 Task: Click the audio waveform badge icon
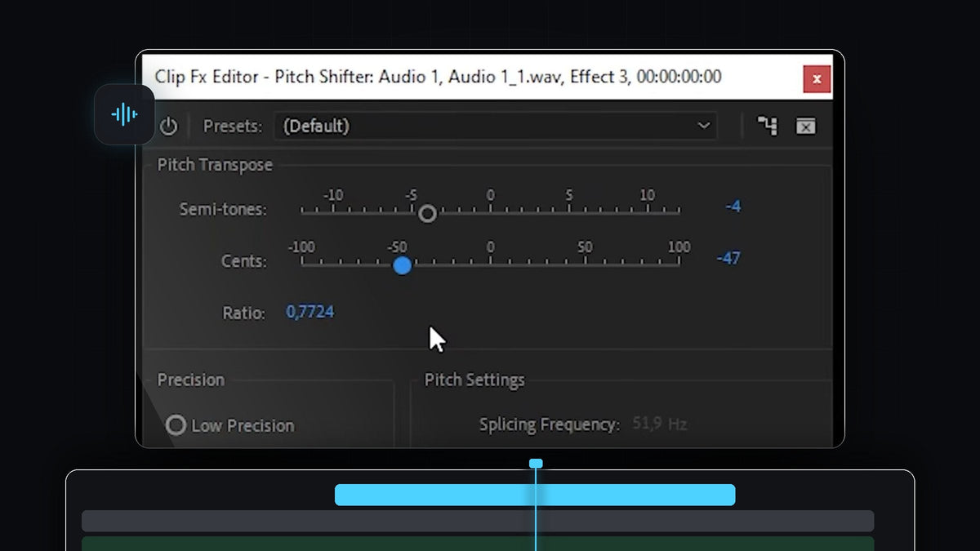point(124,114)
